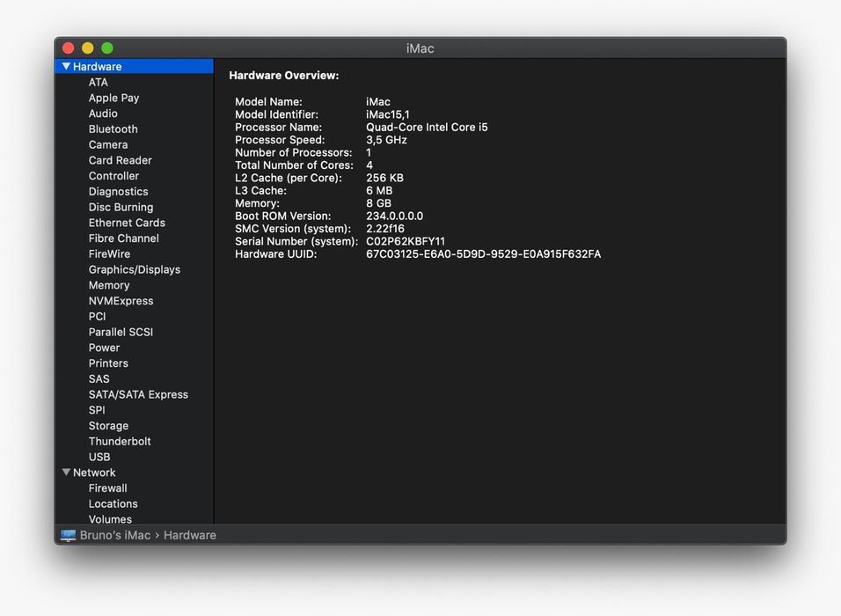Click the processor speed value 3,5 GHz
The image size is (841, 616).
pos(386,140)
